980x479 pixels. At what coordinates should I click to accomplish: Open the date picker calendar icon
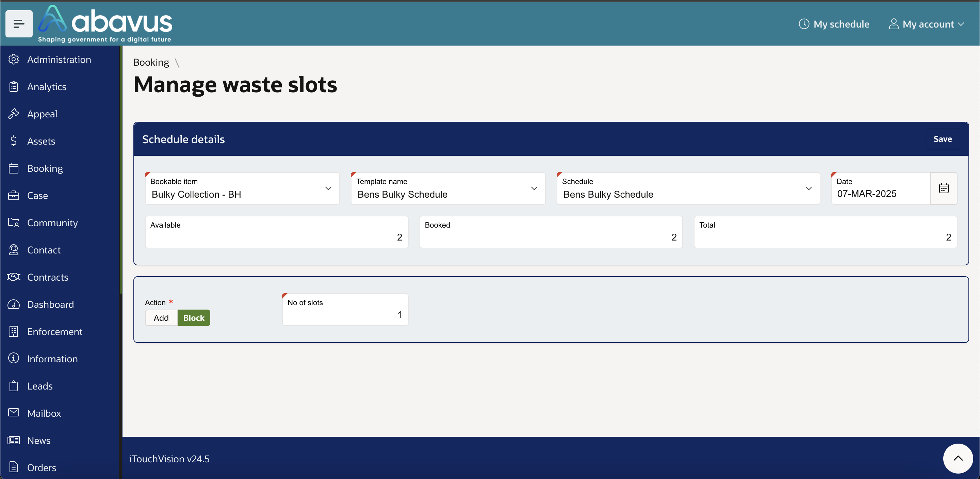click(944, 188)
